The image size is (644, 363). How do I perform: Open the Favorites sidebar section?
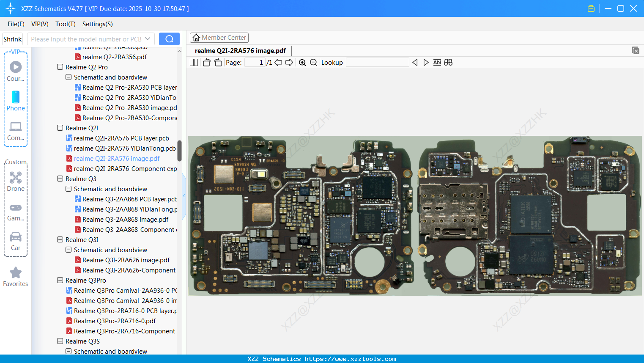16,277
